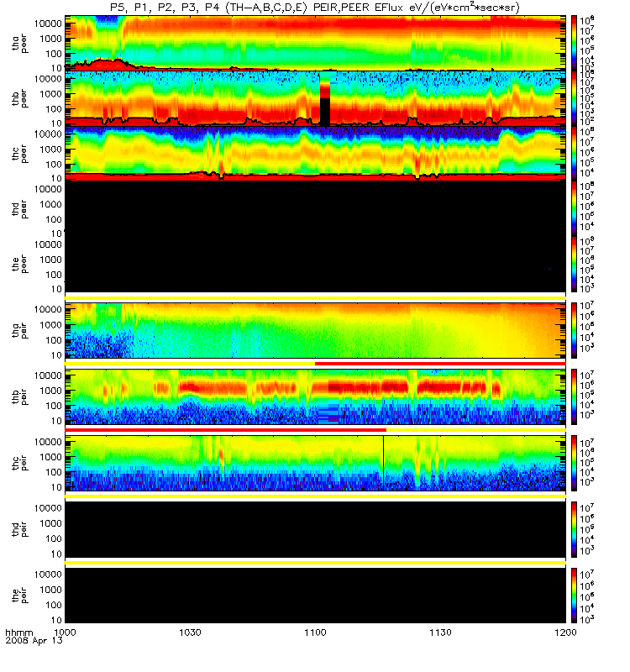630x672 pixels.
Task: Select the 'thc peir' y-axis label
Action: pyautogui.click(x=19, y=463)
